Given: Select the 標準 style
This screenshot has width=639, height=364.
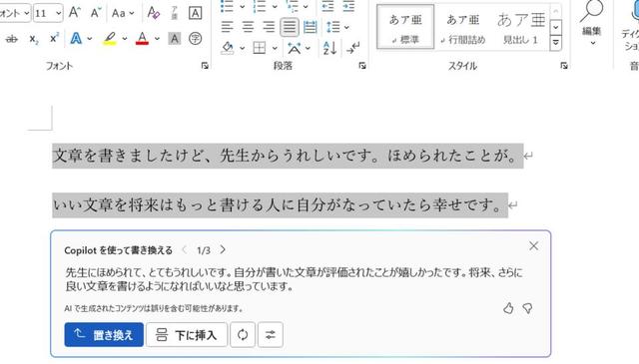Looking at the screenshot, I should [x=405, y=27].
